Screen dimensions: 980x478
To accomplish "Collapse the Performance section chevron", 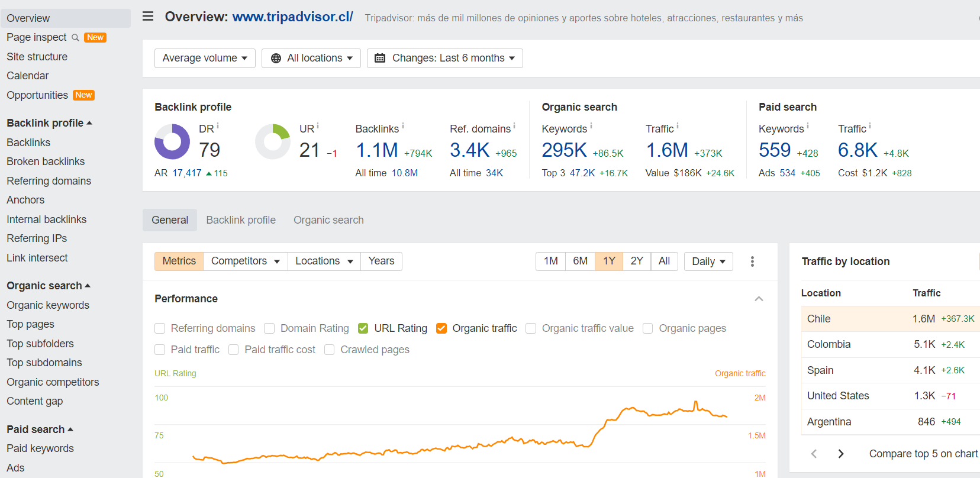I will [x=759, y=299].
